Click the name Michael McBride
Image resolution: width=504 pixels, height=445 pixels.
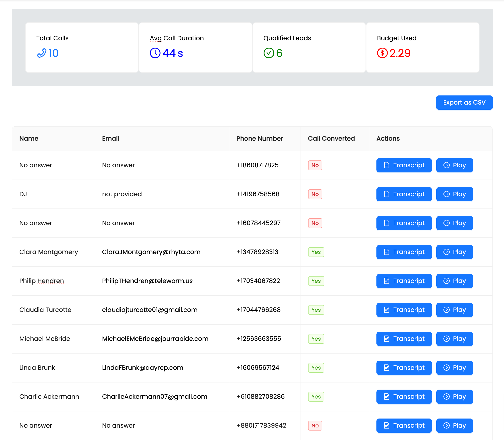(45, 339)
